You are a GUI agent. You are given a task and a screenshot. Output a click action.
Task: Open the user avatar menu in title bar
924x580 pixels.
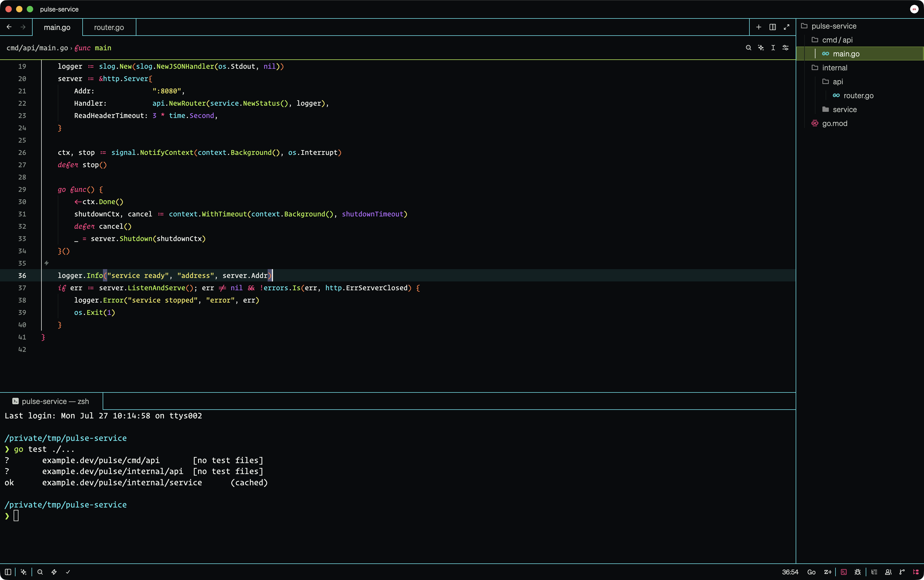(x=914, y=9)
